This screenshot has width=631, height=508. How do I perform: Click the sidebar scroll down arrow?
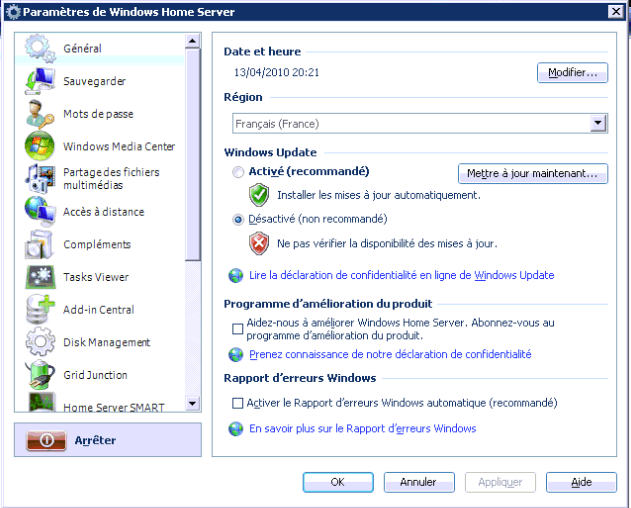coord(193,403)
